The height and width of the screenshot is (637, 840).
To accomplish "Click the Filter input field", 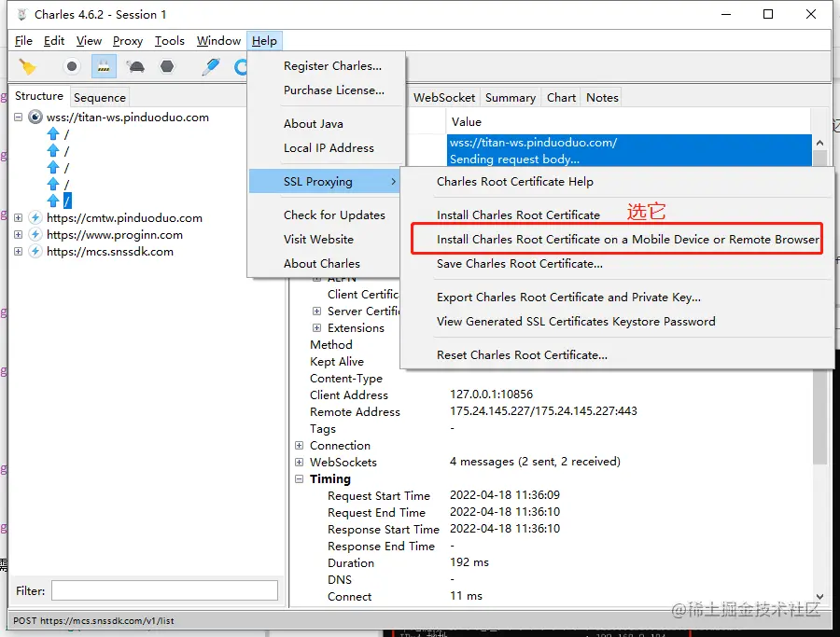I will click(164, 590).
